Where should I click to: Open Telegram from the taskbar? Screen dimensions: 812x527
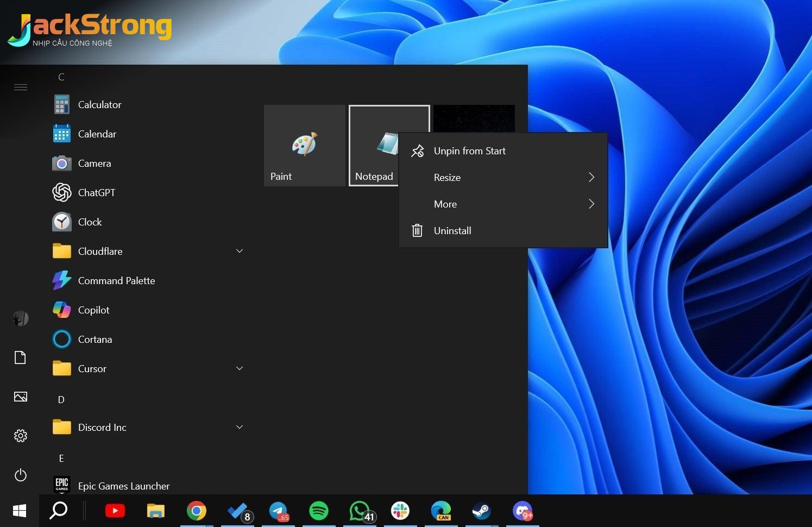(278, 511)
